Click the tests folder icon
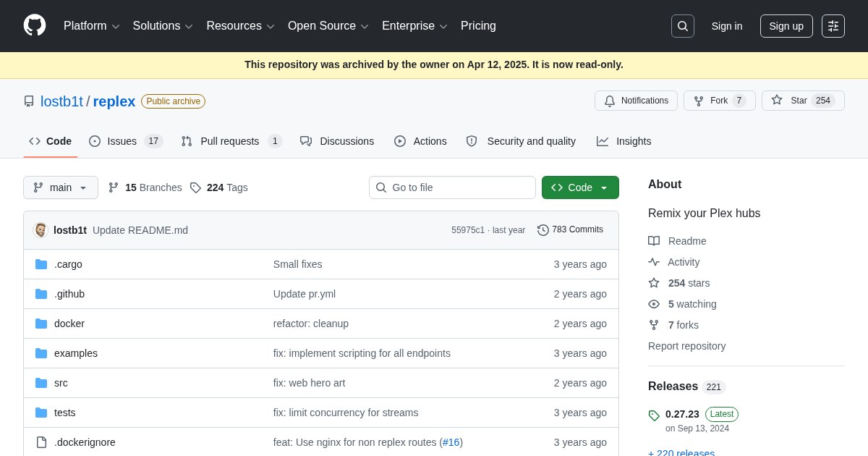 point(41,413)
